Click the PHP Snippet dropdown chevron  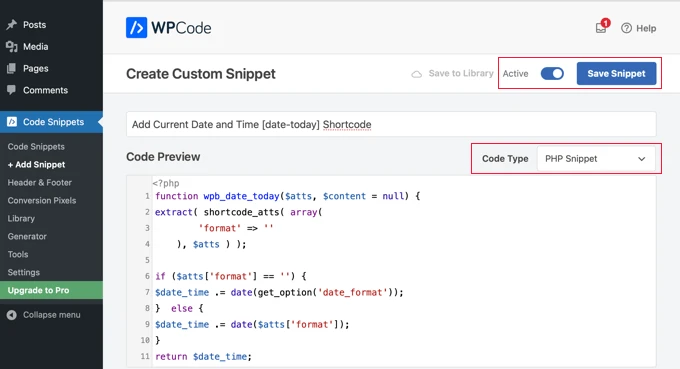641,159
